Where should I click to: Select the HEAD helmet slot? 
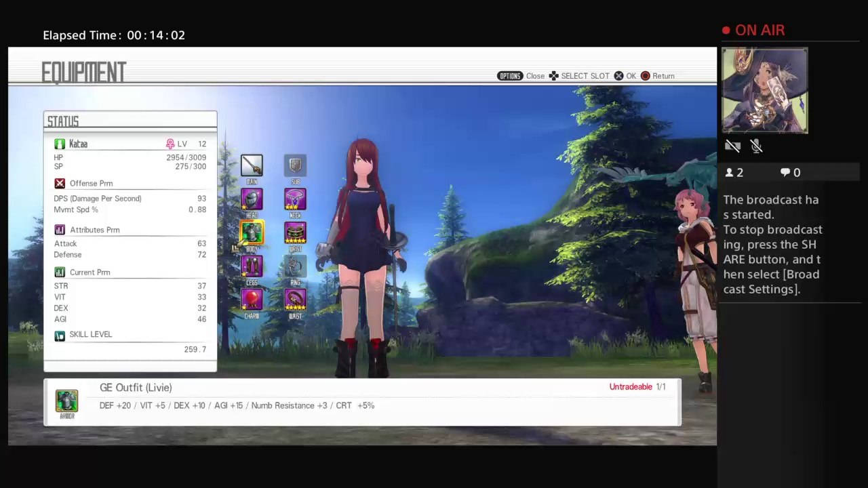(x=252, y=199)
